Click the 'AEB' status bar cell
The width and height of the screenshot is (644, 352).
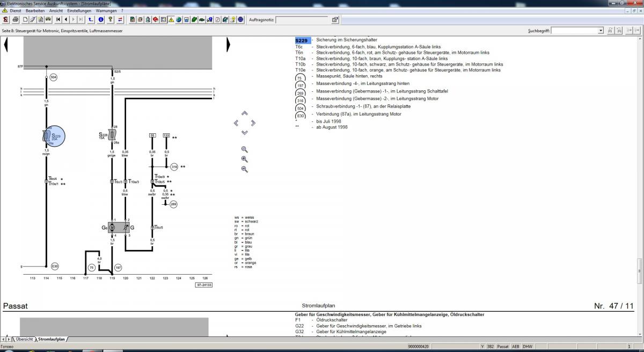click(x=516, y=347)
